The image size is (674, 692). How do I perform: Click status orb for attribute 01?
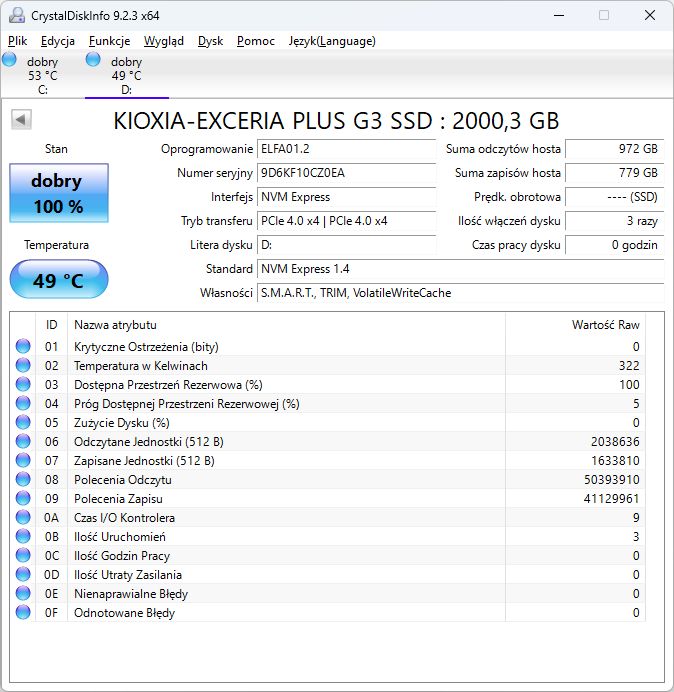click(x=23, y=346)
